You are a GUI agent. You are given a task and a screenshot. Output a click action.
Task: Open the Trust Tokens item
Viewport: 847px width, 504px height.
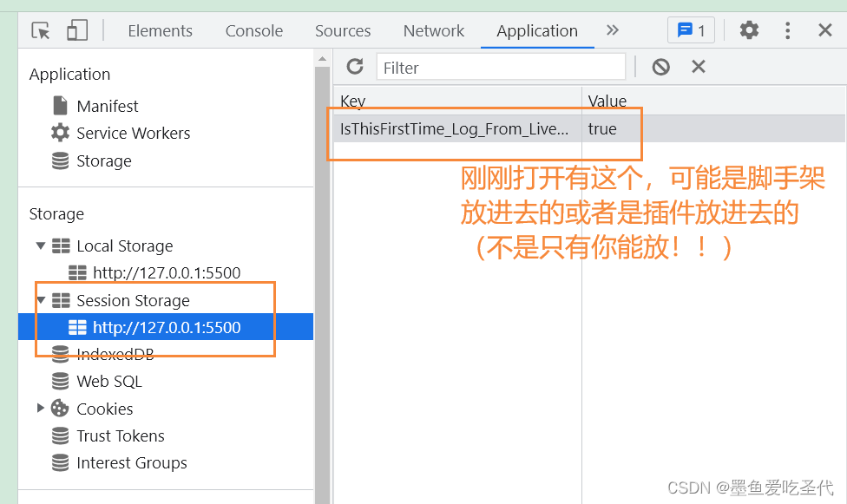121,435
